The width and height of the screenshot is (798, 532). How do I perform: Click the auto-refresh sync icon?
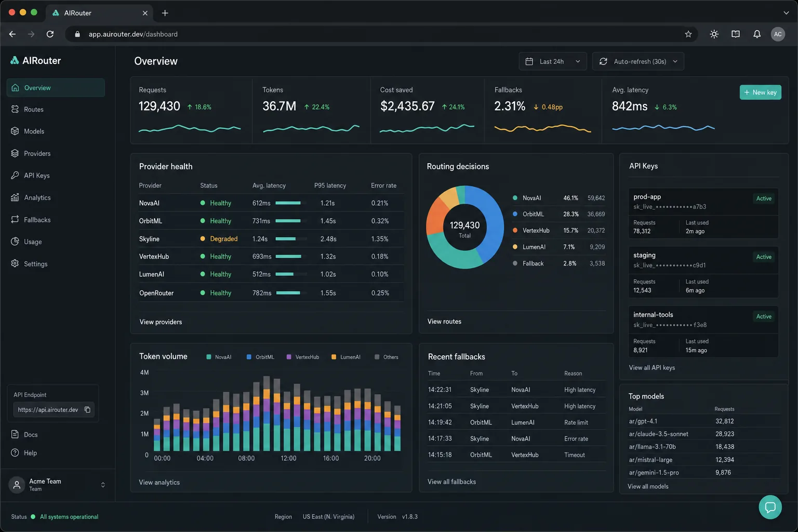coord(603,61)
